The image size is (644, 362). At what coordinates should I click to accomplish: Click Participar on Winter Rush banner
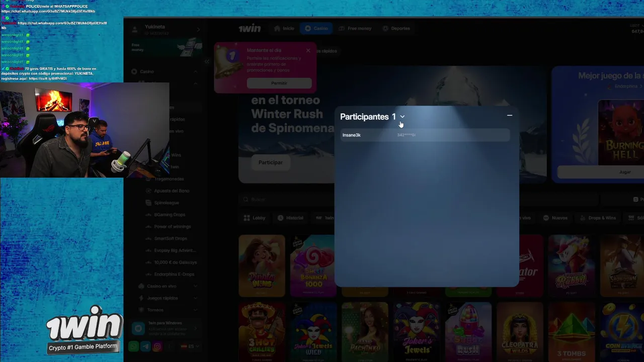click(271, 162)
